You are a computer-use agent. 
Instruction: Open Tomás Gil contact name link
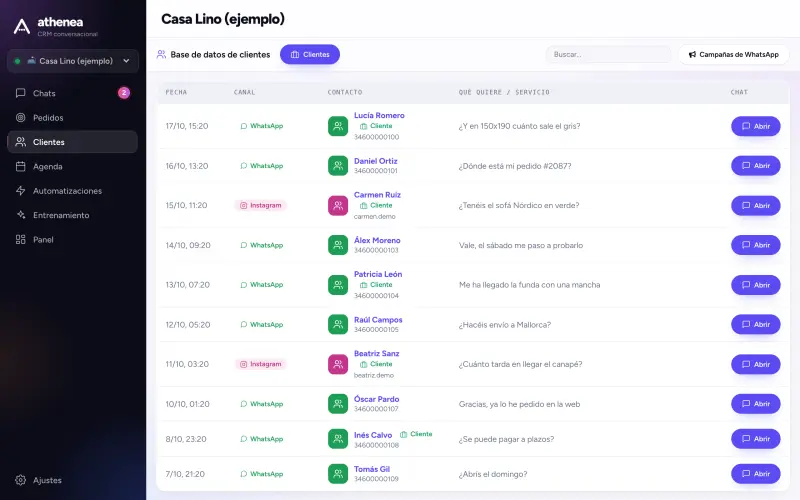[372, 469]
